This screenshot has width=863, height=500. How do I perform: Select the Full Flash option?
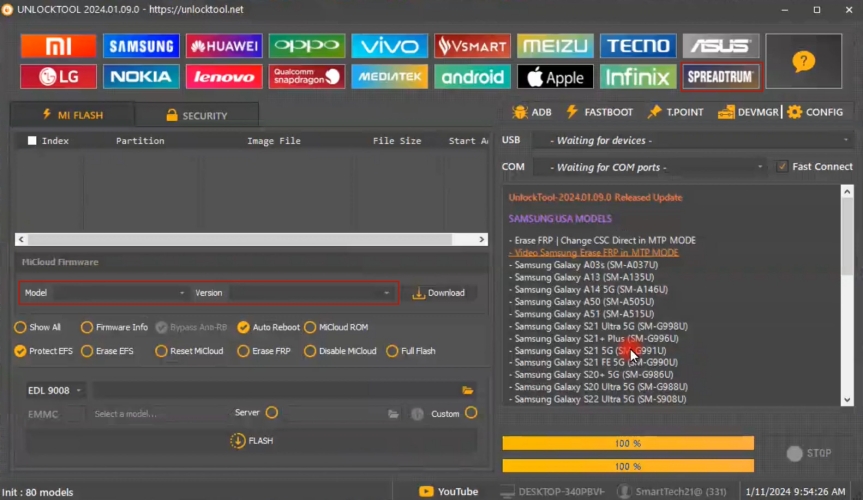tap(392, 351)
